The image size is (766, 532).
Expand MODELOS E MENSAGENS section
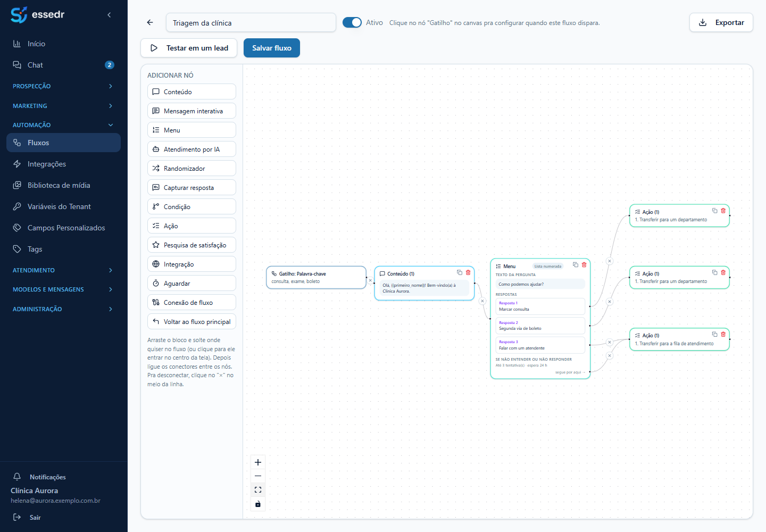click(x=63, y=289)
